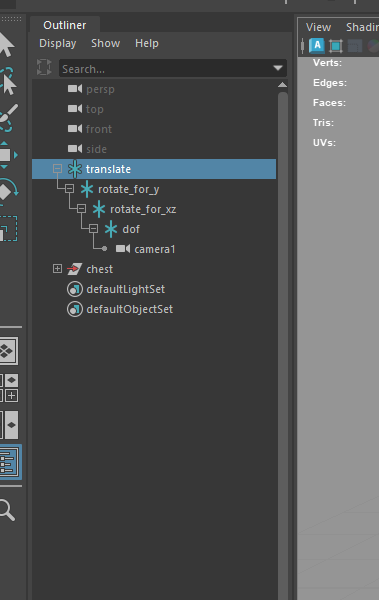Select defaultObjectSet
379x600 pixels.
coord(154,309)
